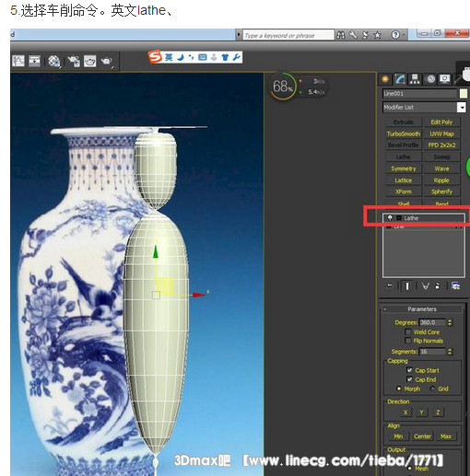470x476 pixels.
Task: Click Remove Modifier from stack icon
Action: coord(438,286)
